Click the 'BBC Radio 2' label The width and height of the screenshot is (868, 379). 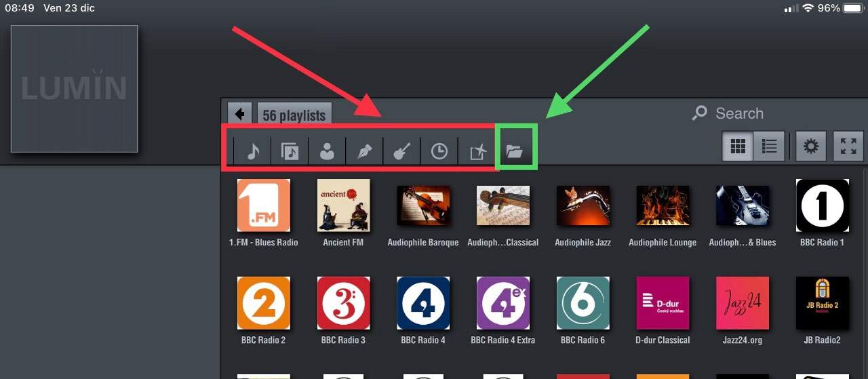click(x=264, y=340)
